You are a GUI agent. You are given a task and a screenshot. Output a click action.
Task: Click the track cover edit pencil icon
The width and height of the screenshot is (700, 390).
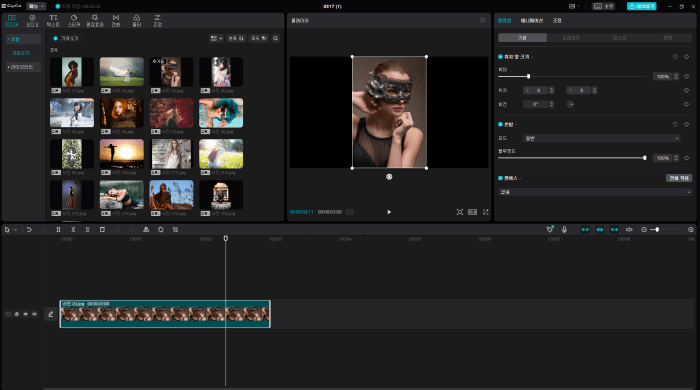pyautogui.click(x=51, y=314)
